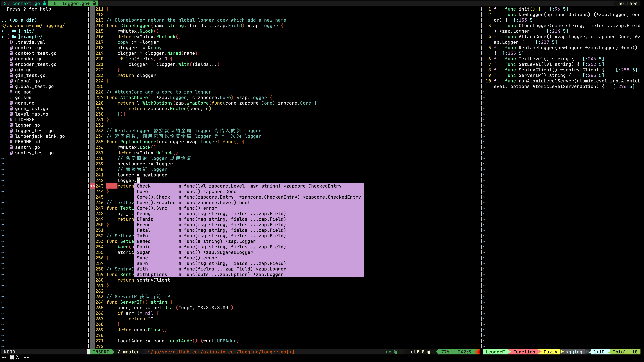The width and height of the screenshot is (644, 362).
Task: Click the gear icon next to .travis.yml
Action: 11,42
